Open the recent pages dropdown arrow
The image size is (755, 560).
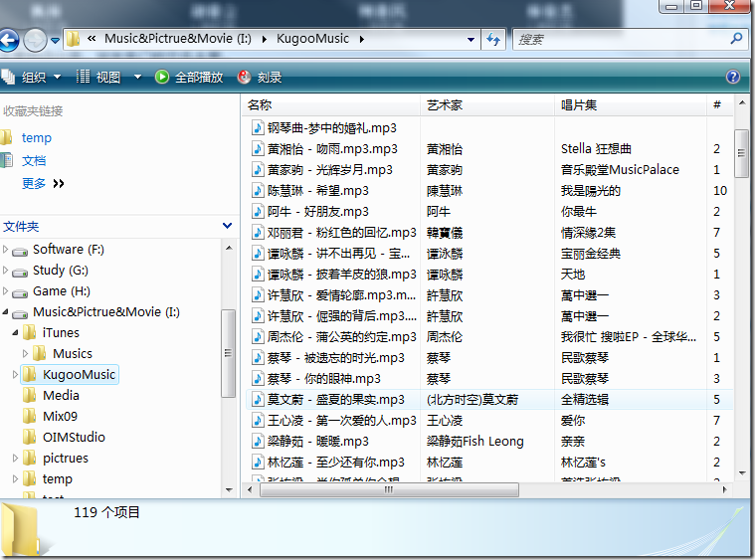pos(56,41)
